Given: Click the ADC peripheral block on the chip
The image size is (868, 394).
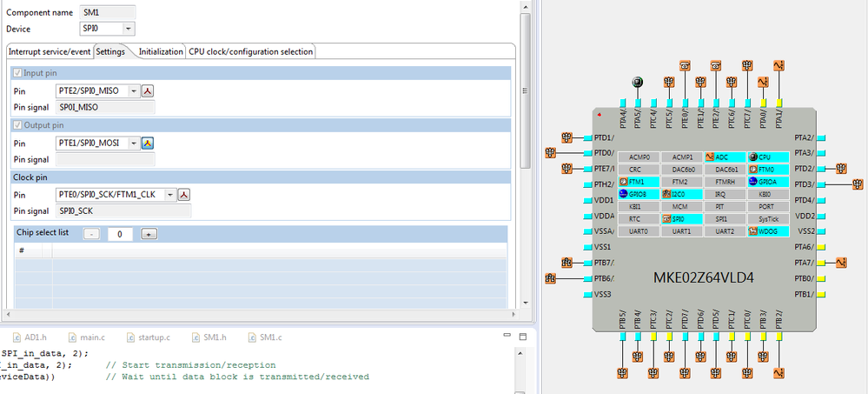Looking at the screenshot, I should [x=725, y=157].
